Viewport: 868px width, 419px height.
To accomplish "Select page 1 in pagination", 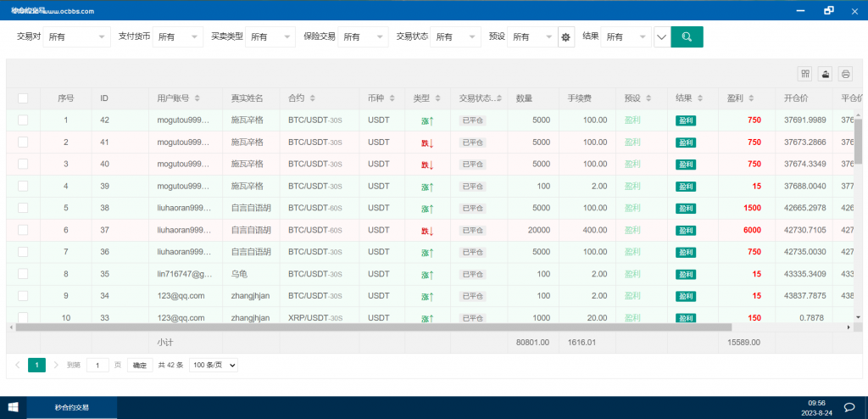I will [36, 365].
